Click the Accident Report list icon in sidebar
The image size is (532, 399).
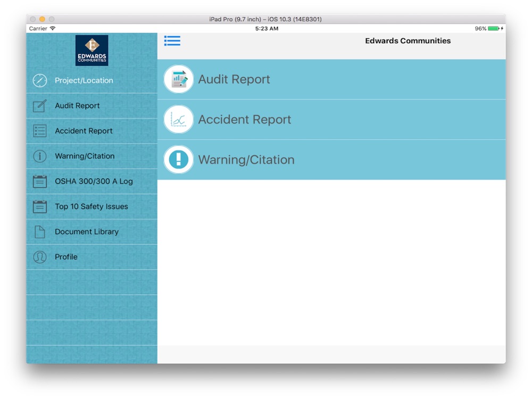(x=40, y=131)
